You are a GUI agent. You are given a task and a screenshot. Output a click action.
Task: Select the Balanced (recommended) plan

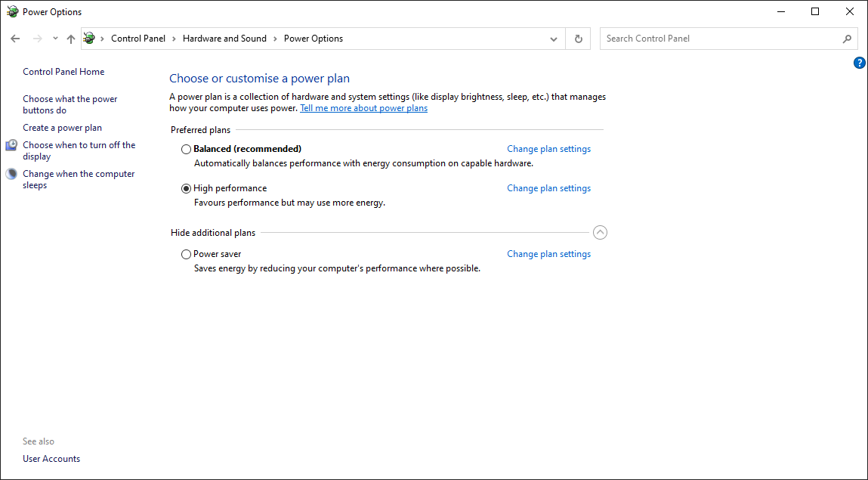pyautogui.click(x=186, y=149)
